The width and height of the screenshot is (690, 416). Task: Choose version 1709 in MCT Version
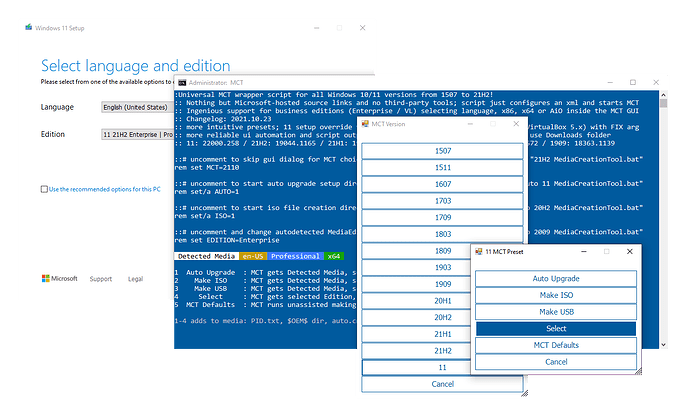[x=443, y=217]
